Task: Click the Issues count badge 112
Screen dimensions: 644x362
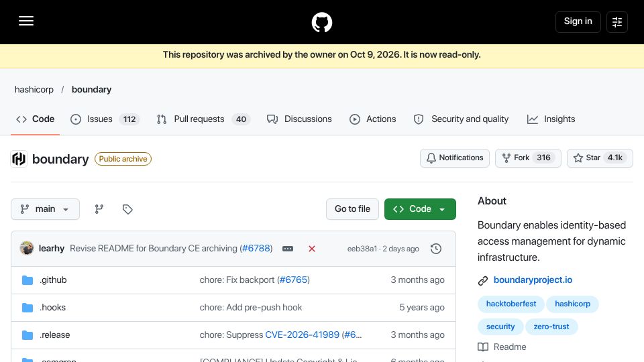Action: (129, 119)
